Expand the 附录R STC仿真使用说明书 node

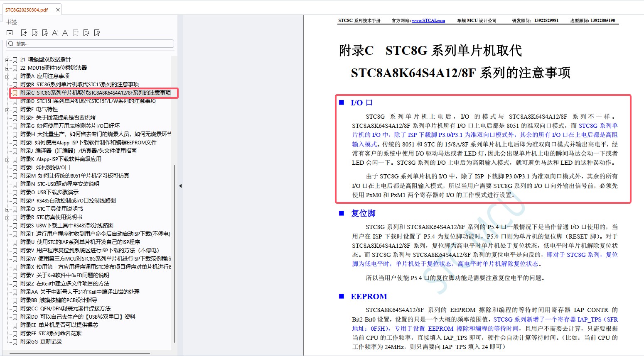[7, 217]
